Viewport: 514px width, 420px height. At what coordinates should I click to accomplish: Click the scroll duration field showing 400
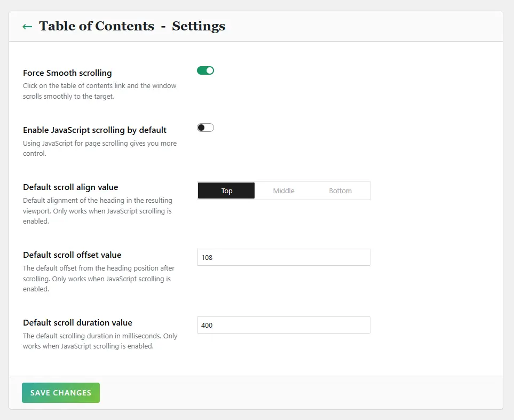click(x=283, y=325)
